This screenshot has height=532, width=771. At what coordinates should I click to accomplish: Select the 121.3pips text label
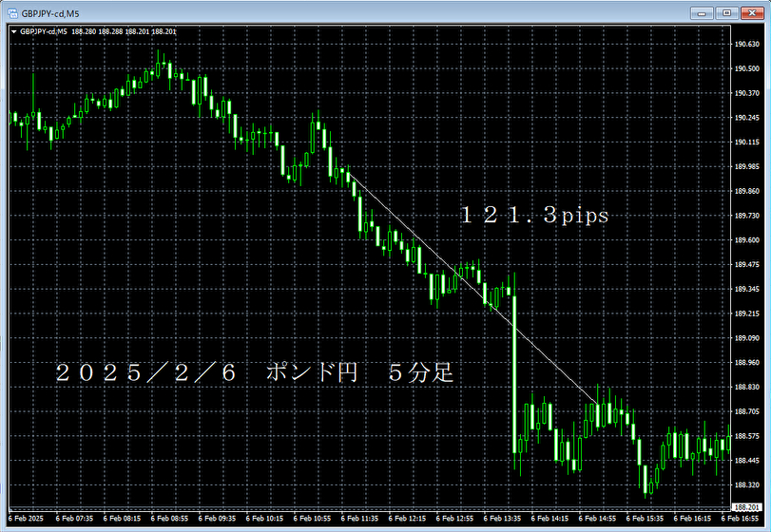click(535, 215)
